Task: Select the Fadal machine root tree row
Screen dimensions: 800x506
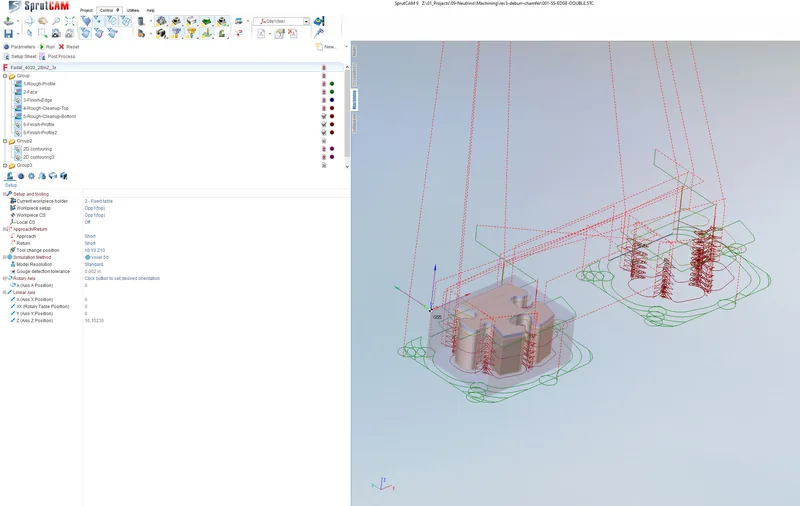Action: 172,67
